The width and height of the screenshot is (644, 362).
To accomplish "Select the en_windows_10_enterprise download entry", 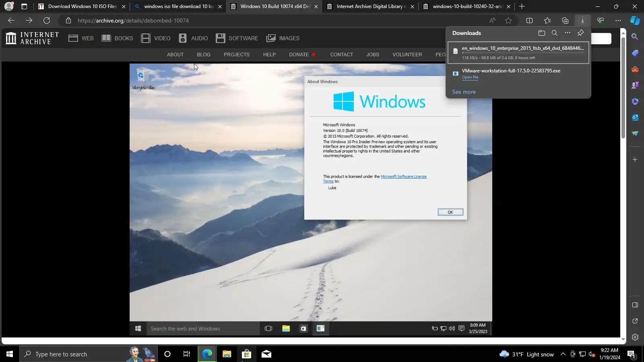I will click(x=518, y=53).
